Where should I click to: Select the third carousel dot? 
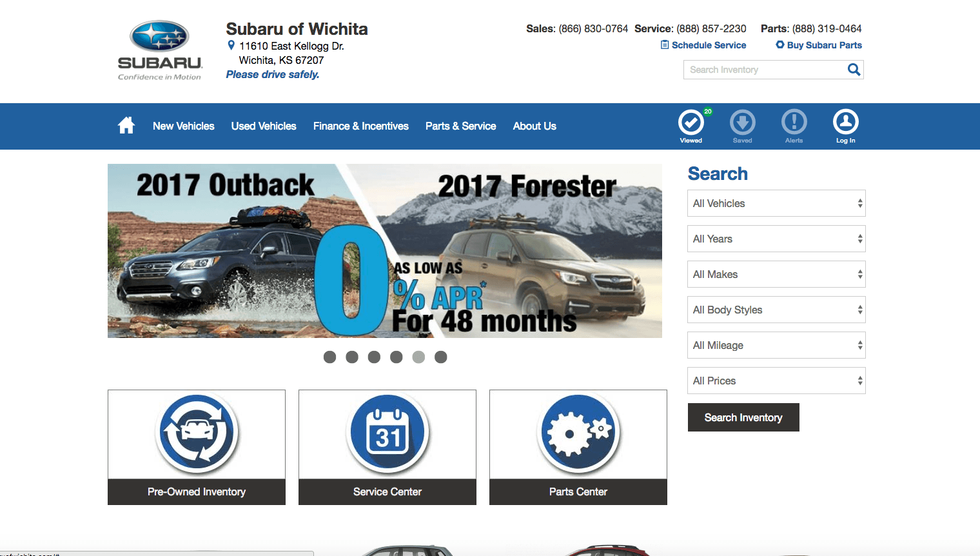coord(374,357)
